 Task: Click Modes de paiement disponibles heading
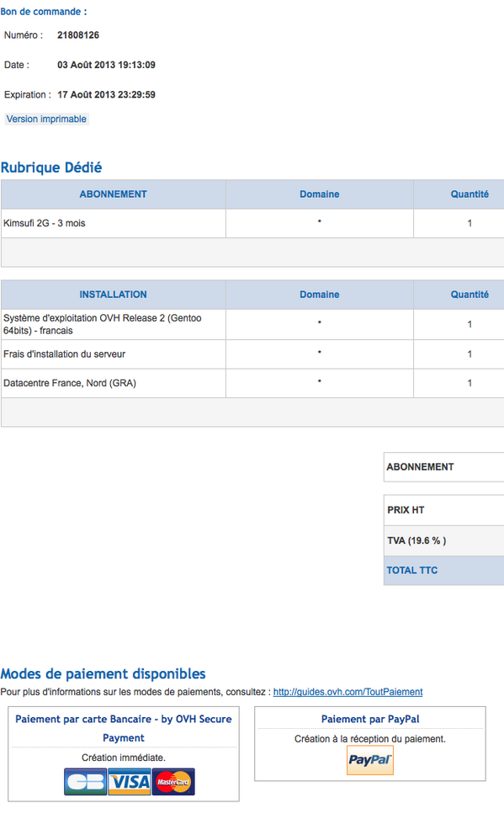click(x=103, y=673)
